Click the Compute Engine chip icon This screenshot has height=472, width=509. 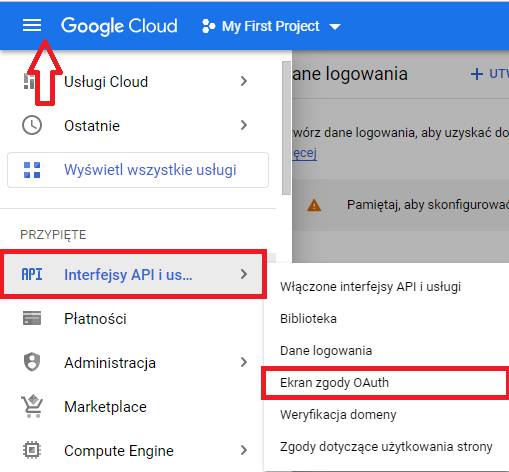pyautogui.click(x=32, y=450)
